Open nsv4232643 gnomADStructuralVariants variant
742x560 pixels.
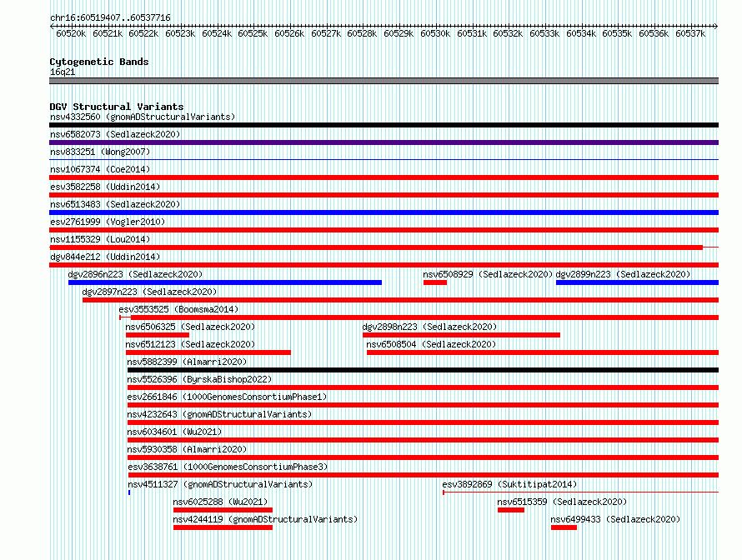click(x=219, y=414)
